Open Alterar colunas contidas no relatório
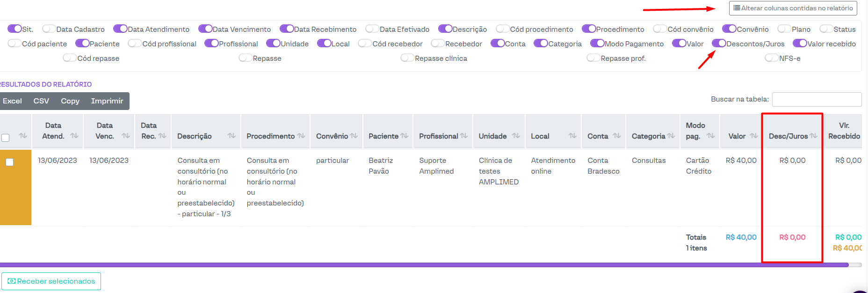This screenshot has height=293, width=868. click(793, 8)
